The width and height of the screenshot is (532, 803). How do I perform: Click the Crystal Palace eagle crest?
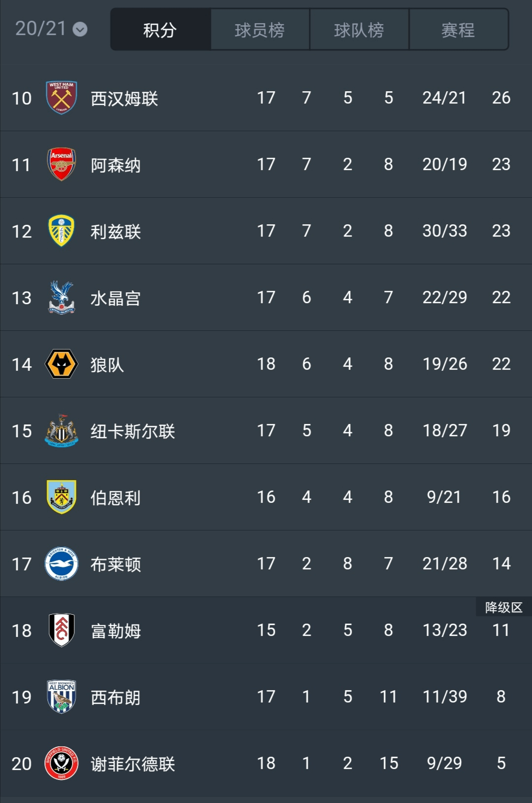click(62, 297)
